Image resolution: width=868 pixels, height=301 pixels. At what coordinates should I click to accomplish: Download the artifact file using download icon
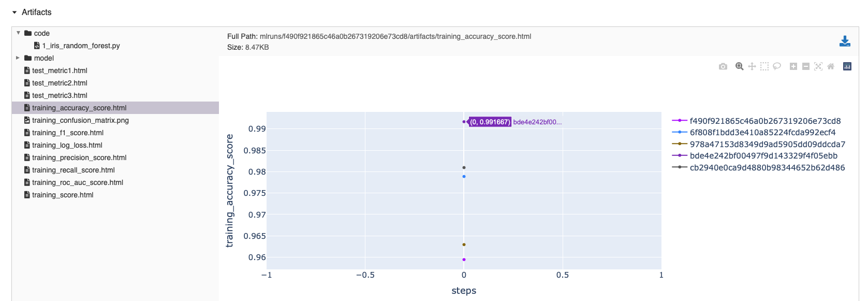pyautogui.click(x=845, y=41)
